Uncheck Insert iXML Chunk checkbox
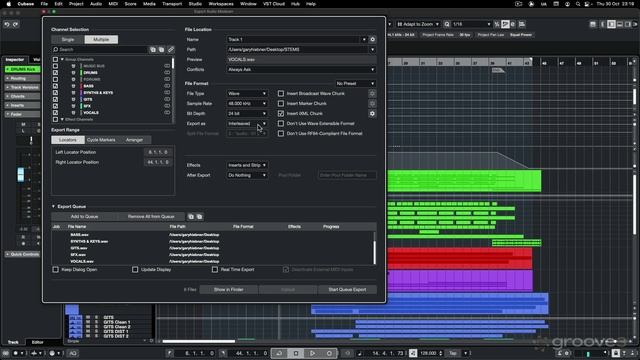 (281, 113)
